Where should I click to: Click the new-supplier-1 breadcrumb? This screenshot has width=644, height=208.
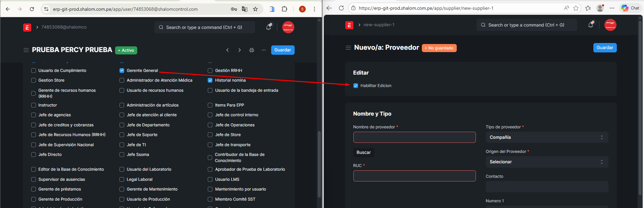point(379,25)
